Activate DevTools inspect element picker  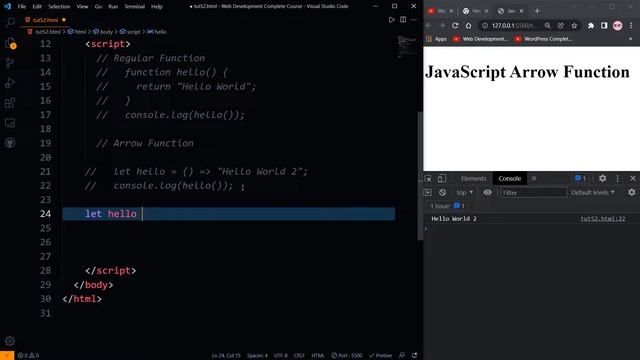(x=428, y=178)
